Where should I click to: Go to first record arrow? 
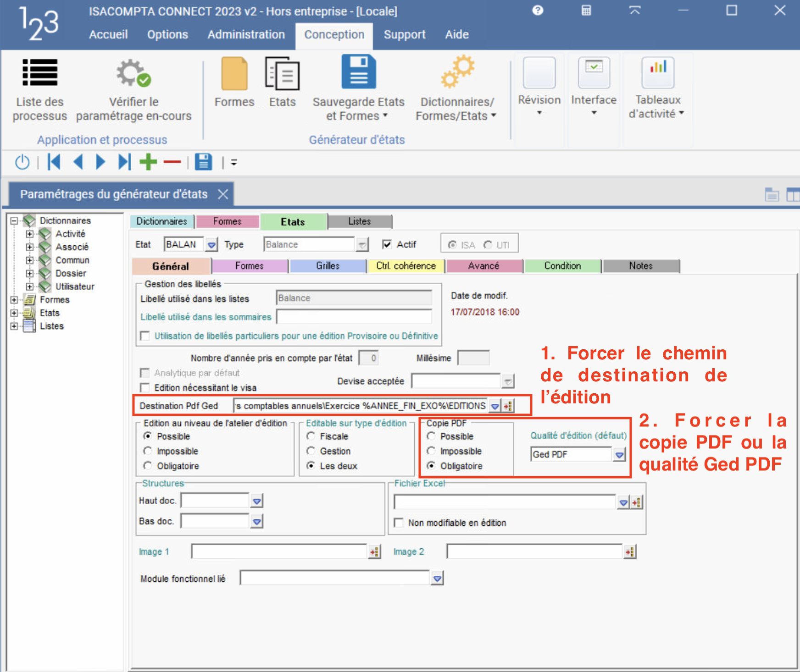tap(54, 162)
